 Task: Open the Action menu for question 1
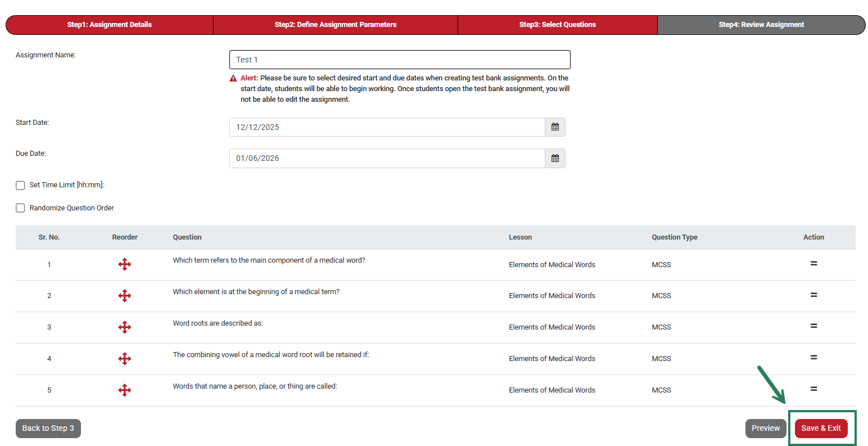[813, 263]
